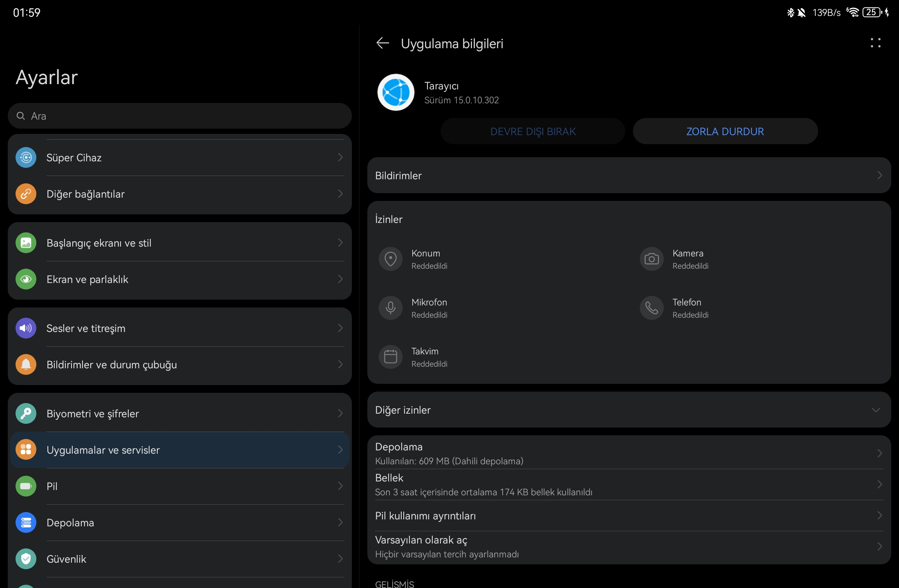Tap the Ekran ve parlaklık eye icon

click(26, 279)
